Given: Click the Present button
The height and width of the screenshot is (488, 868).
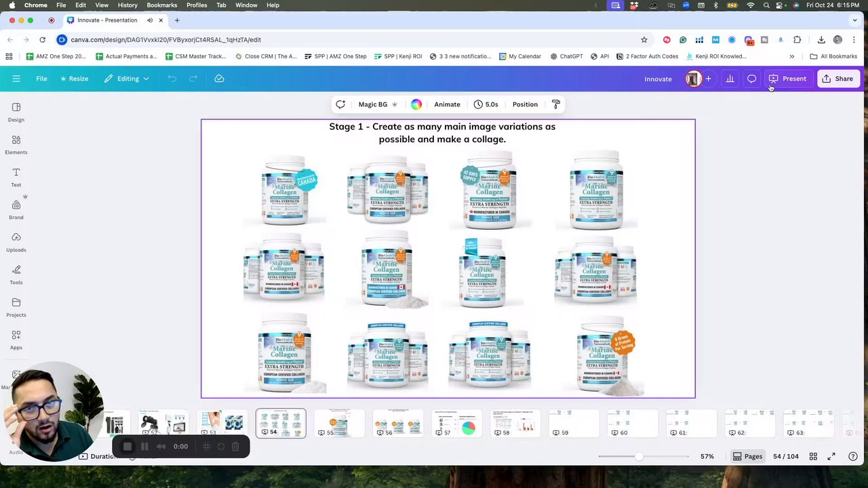Looking at the screenshot, I should pos(787,79).
